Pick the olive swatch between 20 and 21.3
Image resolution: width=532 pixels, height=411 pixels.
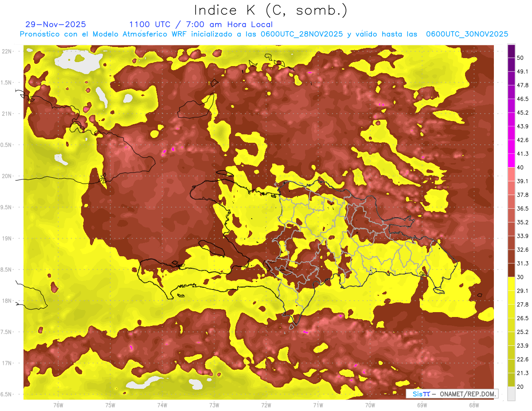[x=511, y=380]
